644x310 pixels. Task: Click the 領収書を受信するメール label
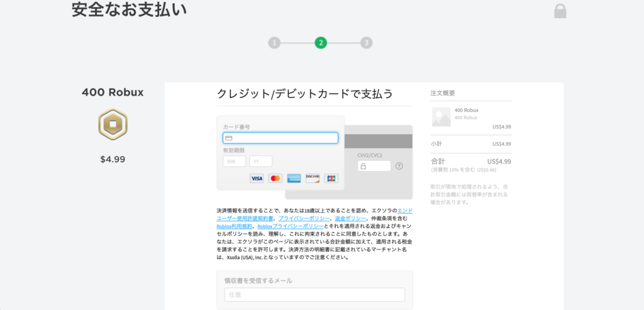click(x=258, y=281)
